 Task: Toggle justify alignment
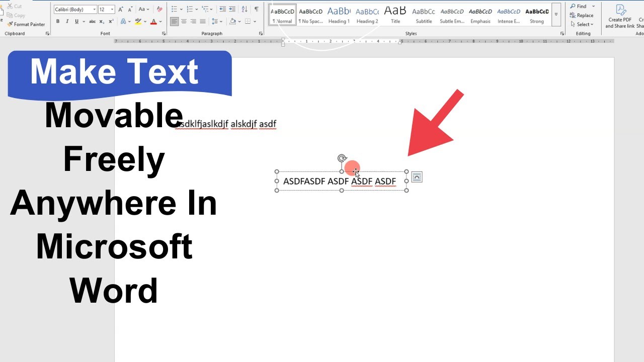coord(203,21)
